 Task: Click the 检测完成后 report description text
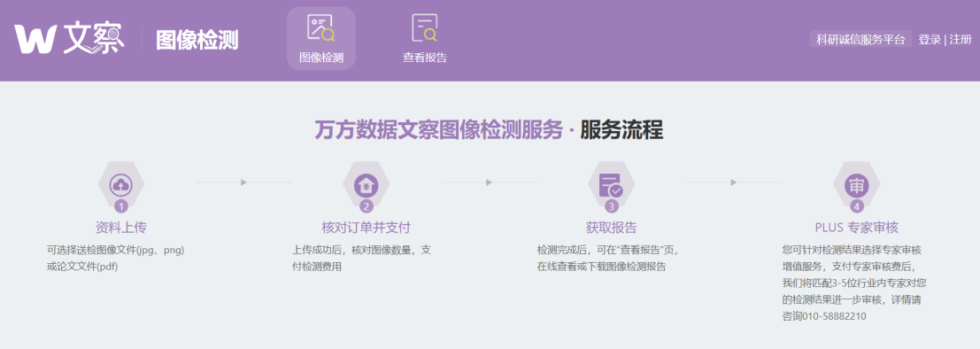click(607, 250)
